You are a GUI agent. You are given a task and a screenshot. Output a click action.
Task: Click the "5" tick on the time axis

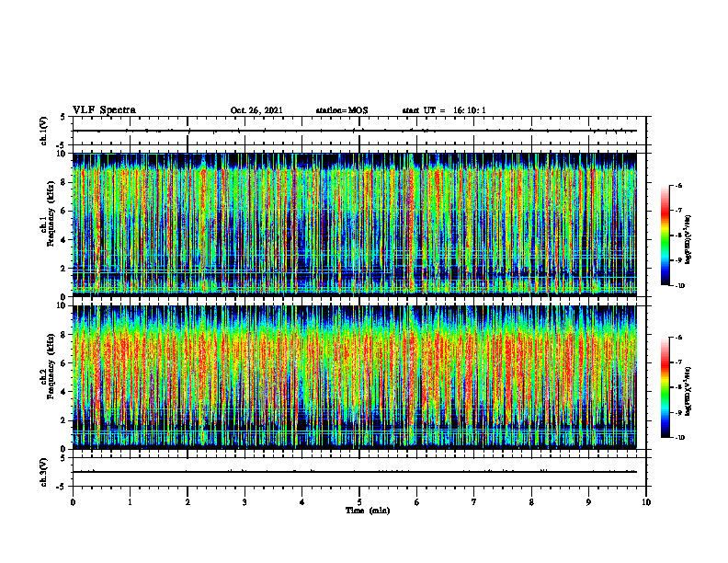tap(359, 502)
